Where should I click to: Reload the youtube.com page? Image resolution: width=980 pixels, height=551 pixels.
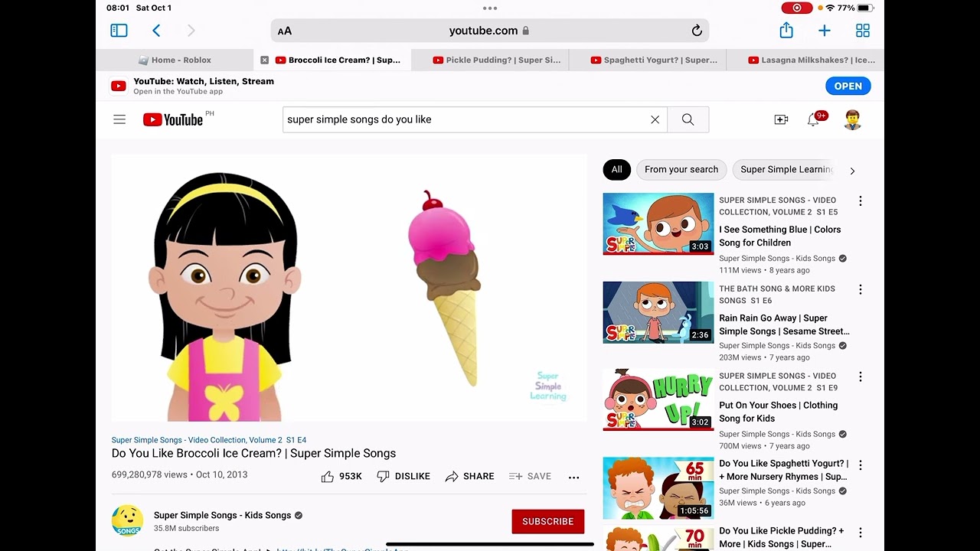coord(697,31)
